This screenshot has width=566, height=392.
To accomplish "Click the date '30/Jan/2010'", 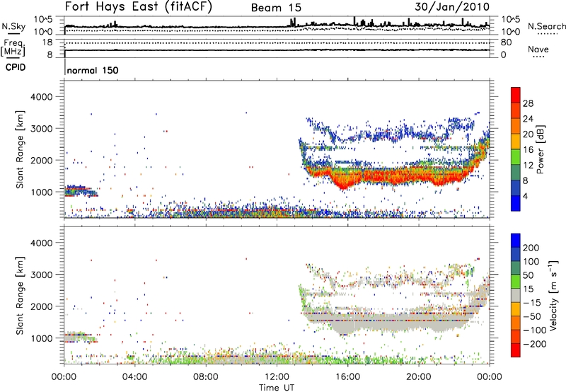I will pyautogui.click(x=452, y=7).
